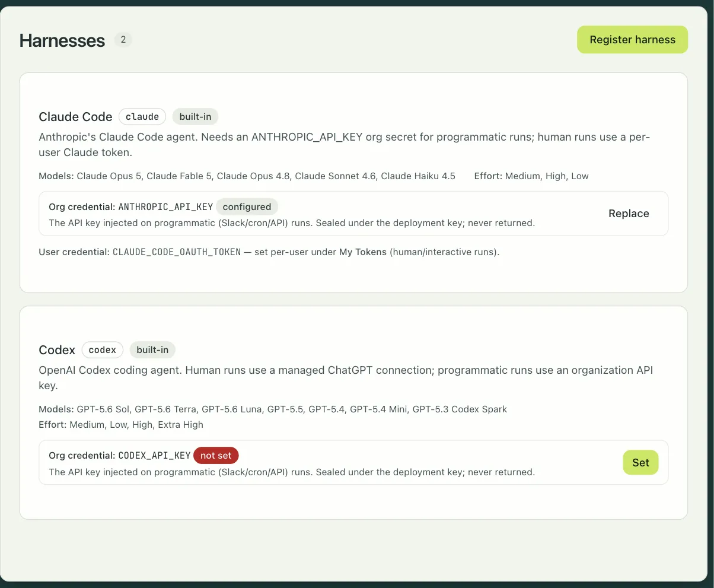Replace the ANTHROPIC_API_KEY org credential
Viewport: 714px width, 588px height.
coord(629,214)
